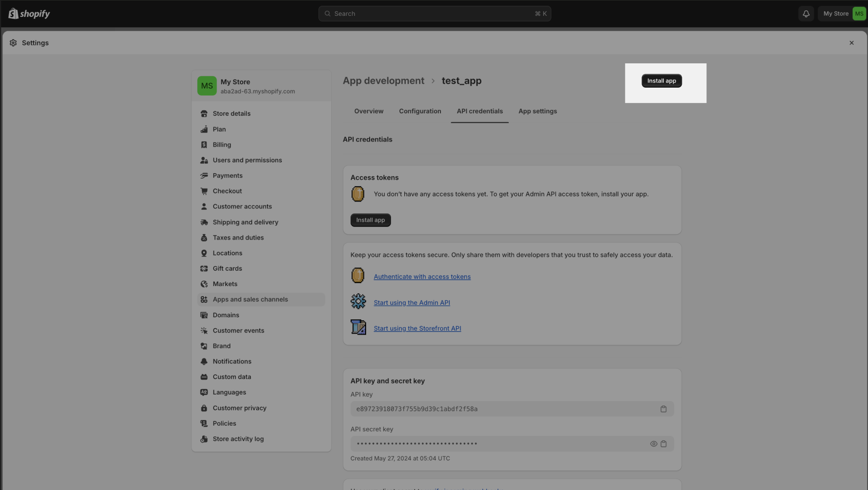868x490 pixels.
Task: Copy the API key to clipboard
Action: [x=663, y=409]
